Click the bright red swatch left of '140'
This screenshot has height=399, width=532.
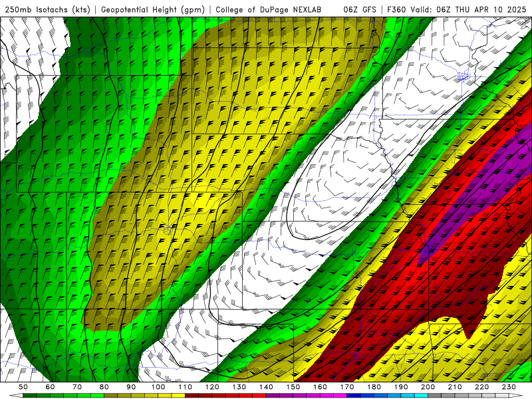[x=259, y=396]
